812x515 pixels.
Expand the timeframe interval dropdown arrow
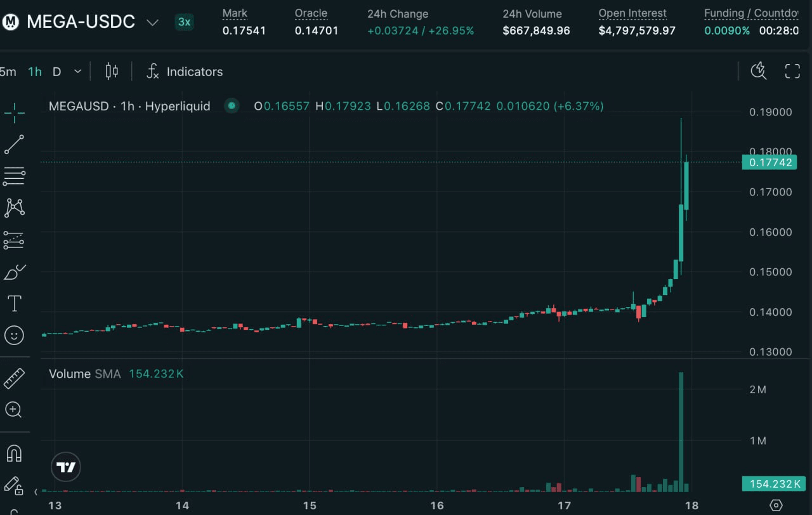coord(77,72)
